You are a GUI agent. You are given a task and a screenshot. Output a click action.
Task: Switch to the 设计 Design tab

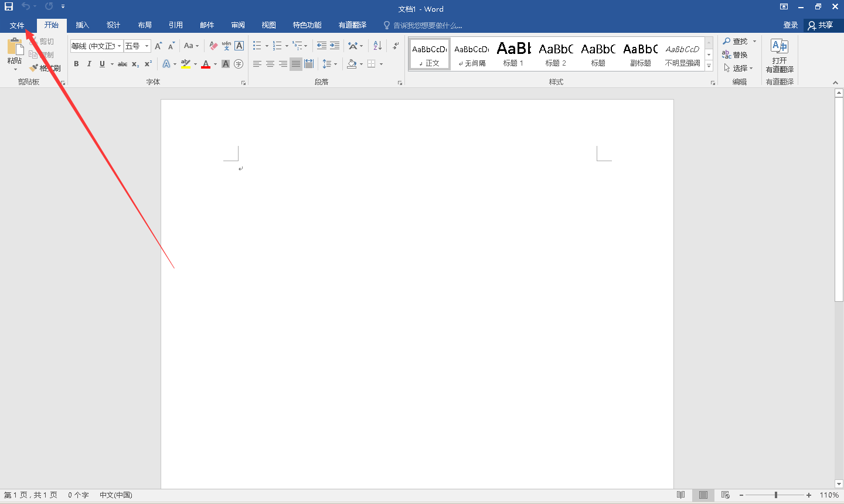pyautogui.click(x=114, y=25)
